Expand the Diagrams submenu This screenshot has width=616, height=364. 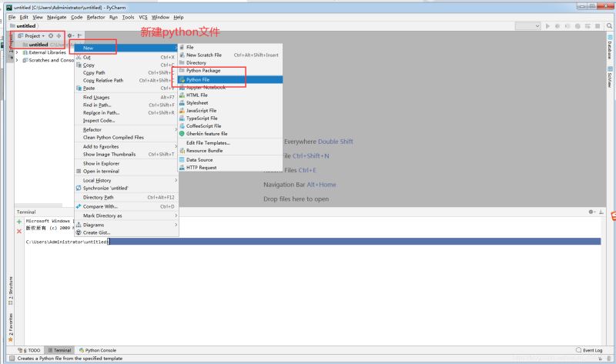pyautogui.click(x=126, y=225)
